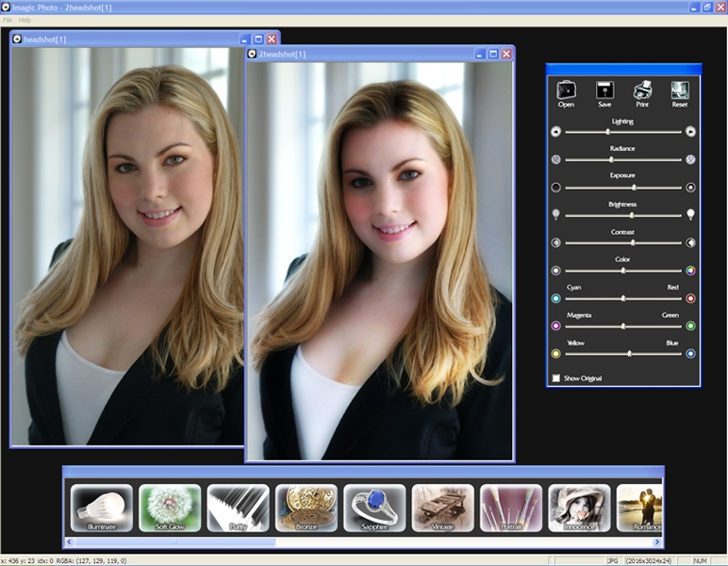Print the photo using the printer icon
This screenshot has width=728, height=566.
click(642, 91)
